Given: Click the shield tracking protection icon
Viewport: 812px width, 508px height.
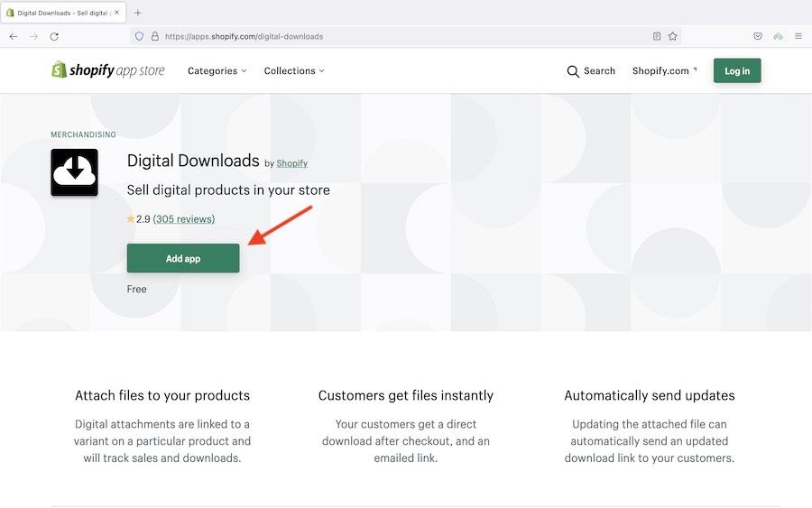Looking at the screenshot, I should coord(139,36).
